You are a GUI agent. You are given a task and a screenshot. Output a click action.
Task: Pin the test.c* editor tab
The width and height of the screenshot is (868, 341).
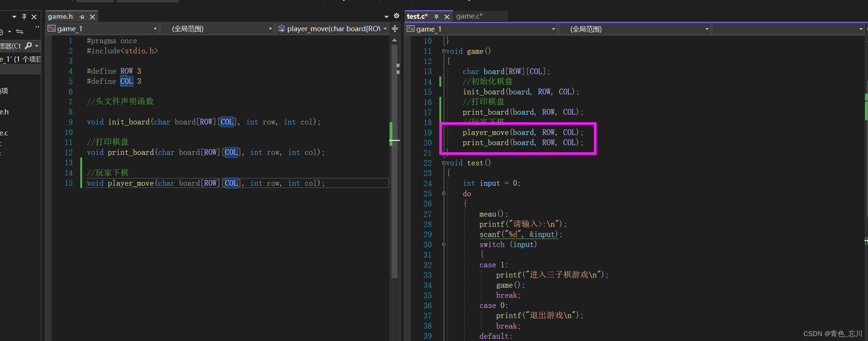[x=436, y=17]
